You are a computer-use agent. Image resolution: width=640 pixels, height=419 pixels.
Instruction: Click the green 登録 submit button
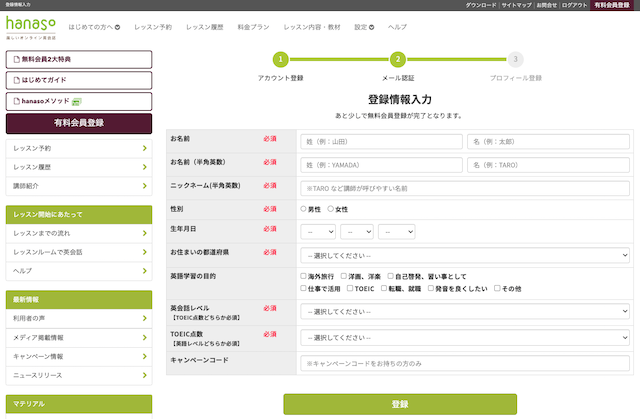pos(400,404)
